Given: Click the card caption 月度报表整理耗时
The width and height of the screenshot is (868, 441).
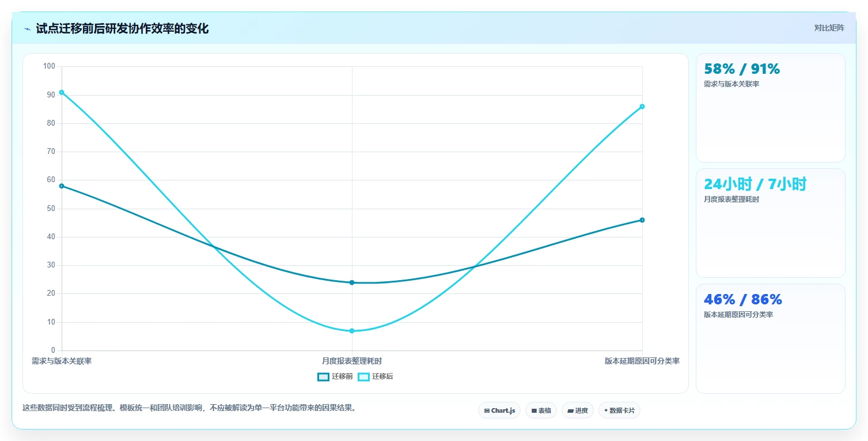Looking at the screenshot, I should [x=731, y=199].
